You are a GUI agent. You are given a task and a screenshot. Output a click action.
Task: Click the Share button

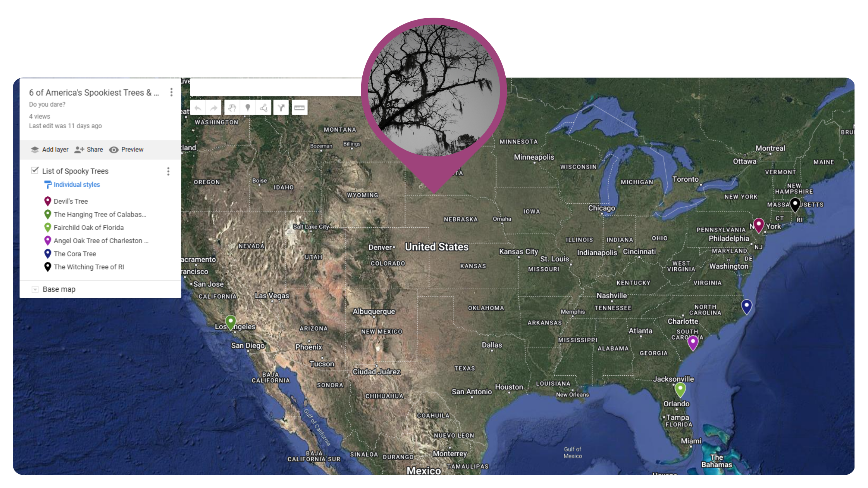(x=90, y=149)
